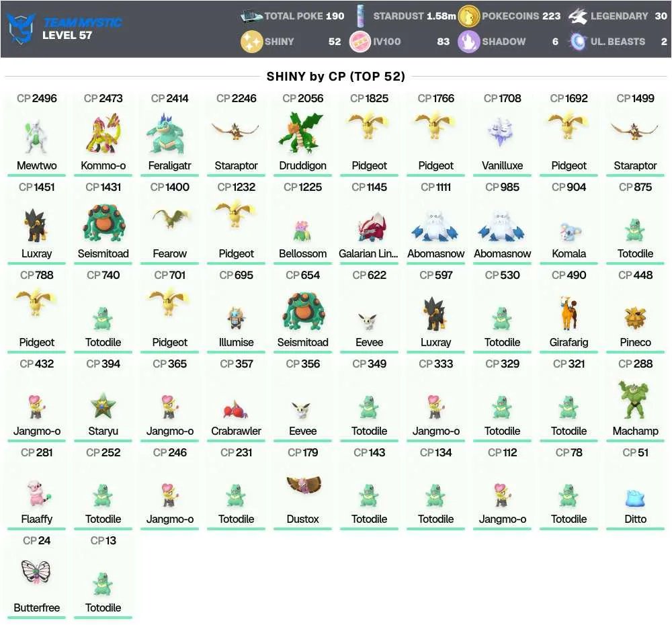Click the Legendary bird silhouette icon
This screenshot has height=625, width=672.
pos(578,16)
